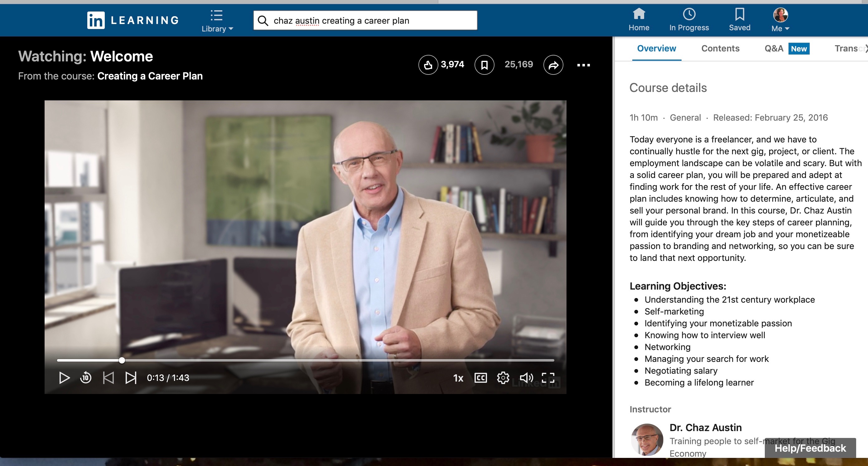Like the video with the thumbs up icon
Viewport: 868px width, 466px height.
(x=428, y=65)
